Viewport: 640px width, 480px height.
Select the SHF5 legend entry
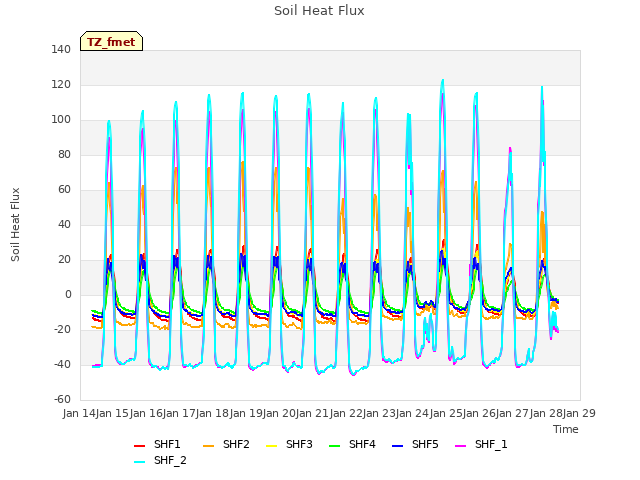click(415, 444)
